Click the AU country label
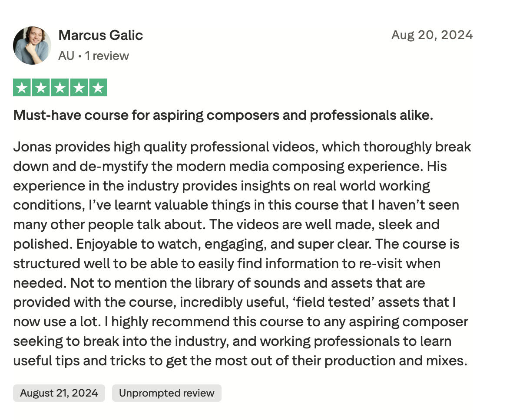The image size is (523, 420). pyautogui.click(x=66, y=56)
